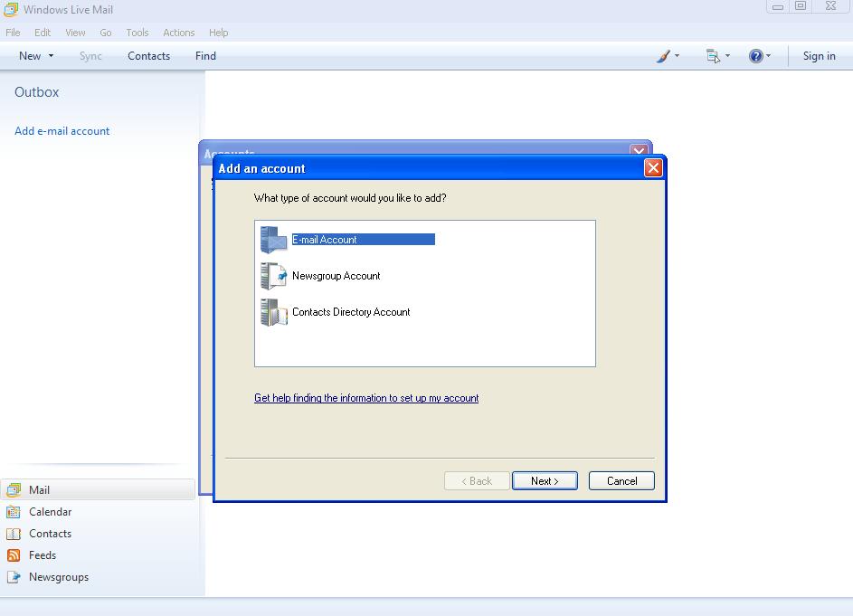Viewport: 853px width, 616px height.
Task: Open the File menu
Action: click(x=13, y=33)
